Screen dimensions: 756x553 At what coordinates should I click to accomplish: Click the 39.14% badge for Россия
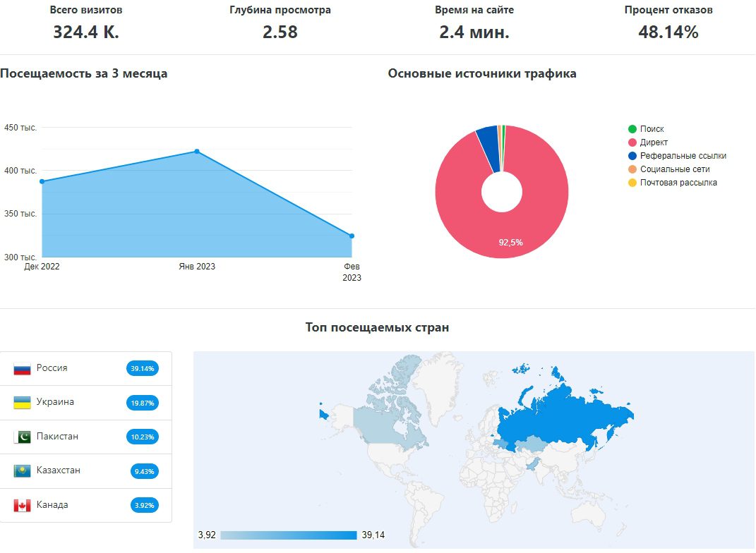click(142, 368)
